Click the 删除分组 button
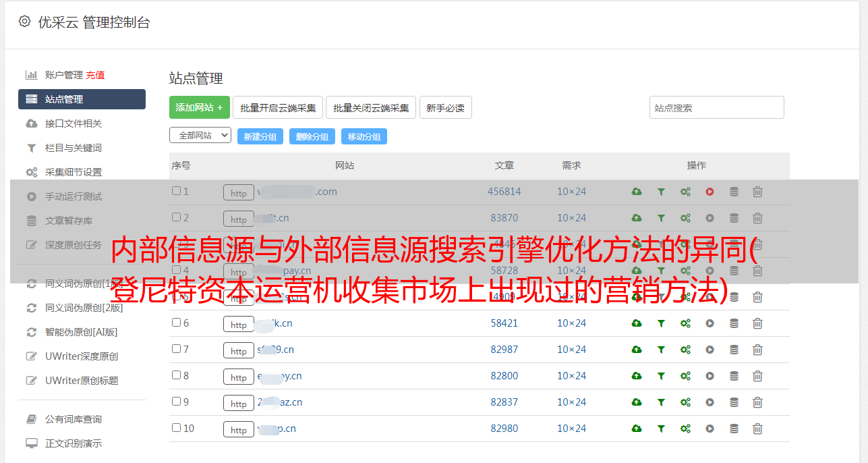This screenshot has height=463, width=868. tap(312, 136)
